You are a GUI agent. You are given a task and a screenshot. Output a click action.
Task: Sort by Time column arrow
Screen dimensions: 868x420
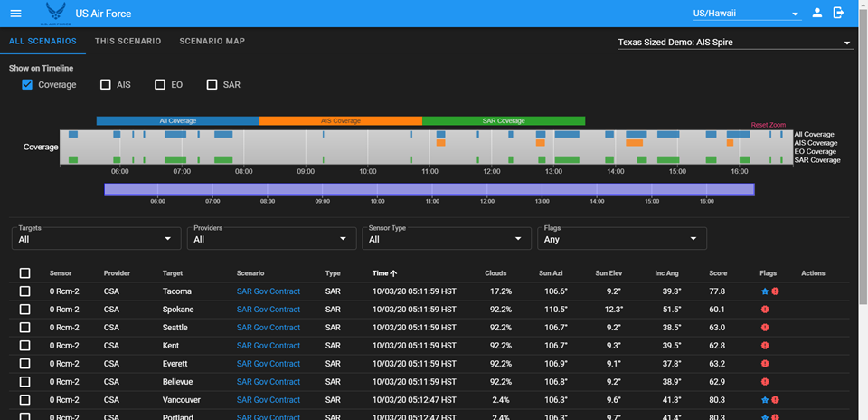point(393,273)
